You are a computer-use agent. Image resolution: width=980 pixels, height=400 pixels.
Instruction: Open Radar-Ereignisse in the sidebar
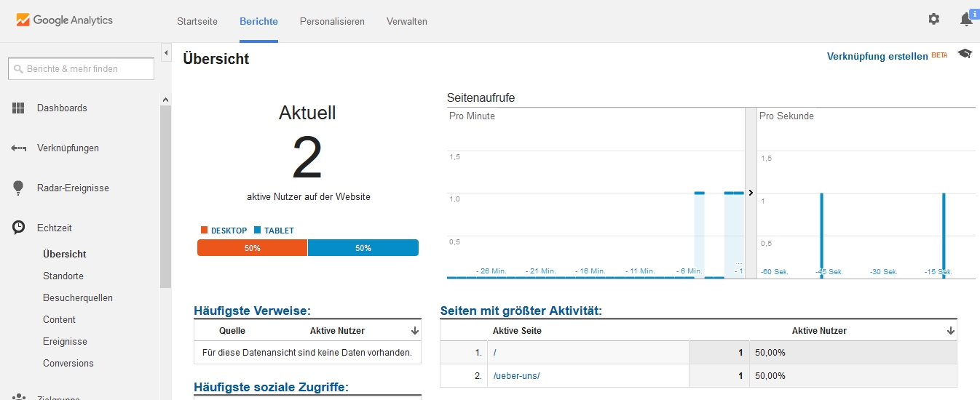73,188
